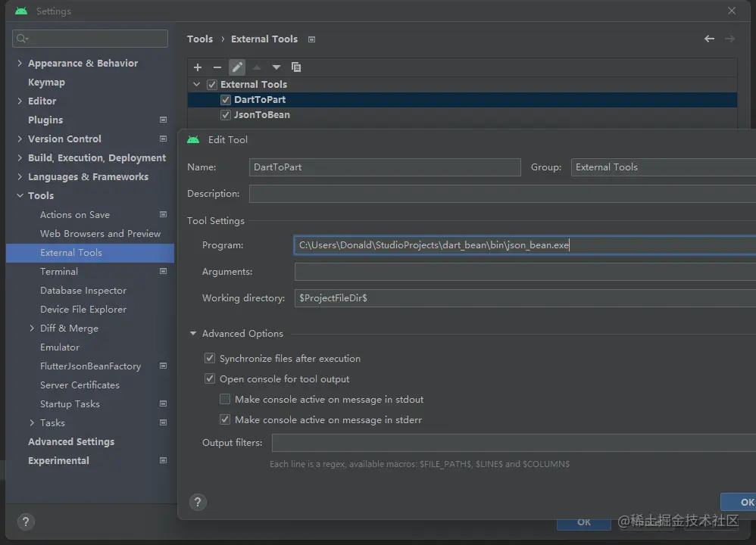The width and height of the screenshot is (756, 545).
Task: Expand the Version Control section
Action: tap(20, 139)
